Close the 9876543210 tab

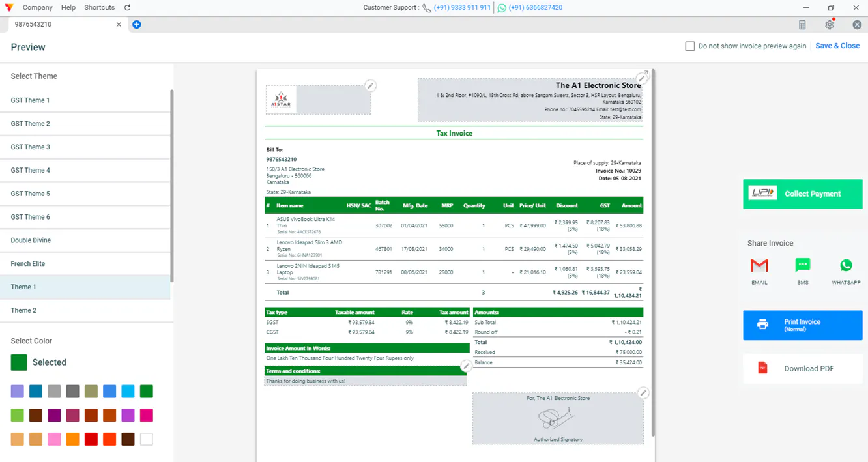(x=119, y=24)
